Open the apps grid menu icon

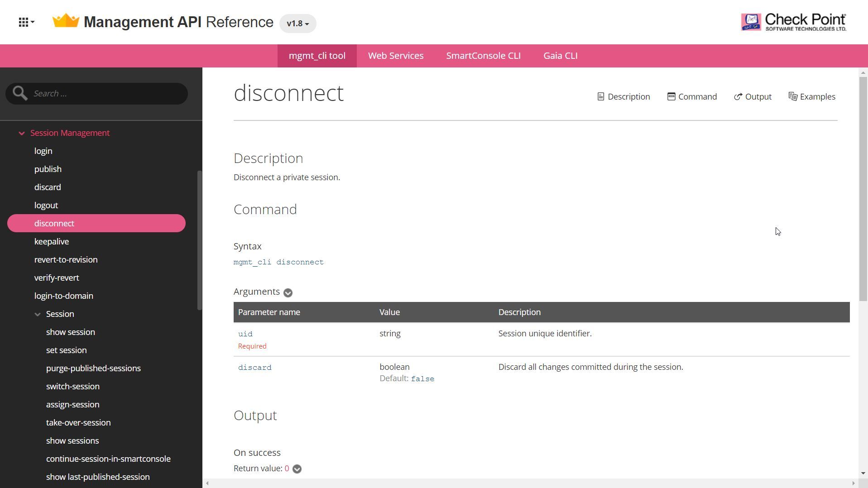[x=26, y=22]
